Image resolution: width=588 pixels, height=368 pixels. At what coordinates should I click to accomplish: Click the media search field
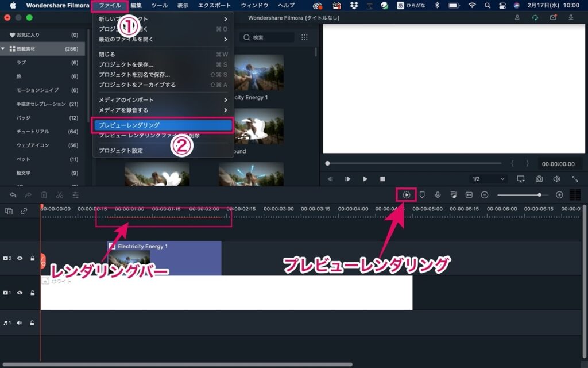click(x=266, y=37)
